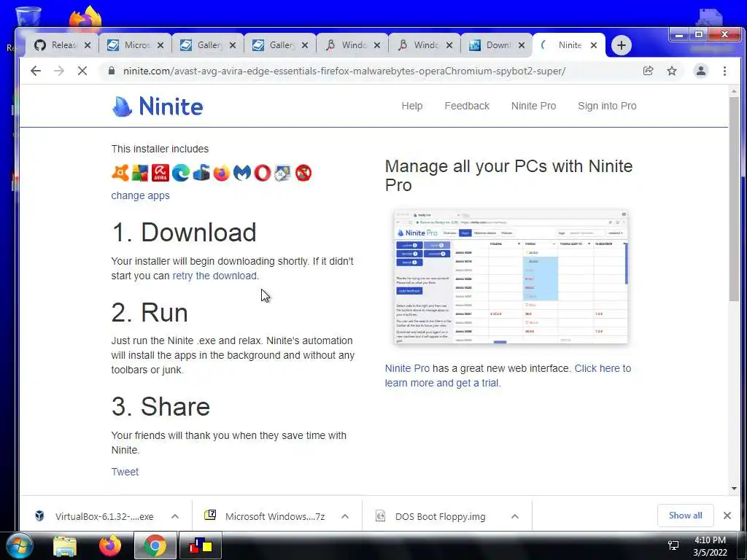This screenshot has width=747, height=560.
Task: Click the SUPERAntiSpyware icon
Action: [303, 173]
